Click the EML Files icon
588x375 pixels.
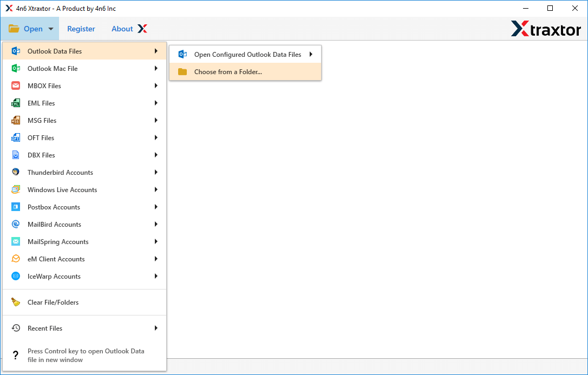[16, 103]
